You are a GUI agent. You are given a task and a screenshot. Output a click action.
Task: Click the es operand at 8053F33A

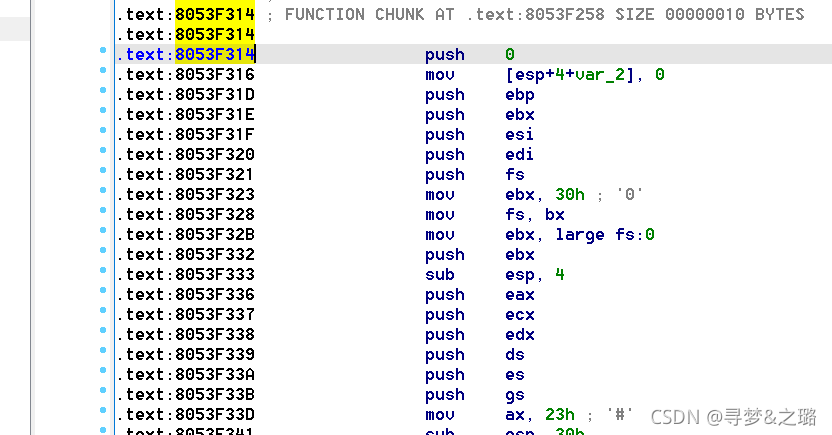pos(515,375)
